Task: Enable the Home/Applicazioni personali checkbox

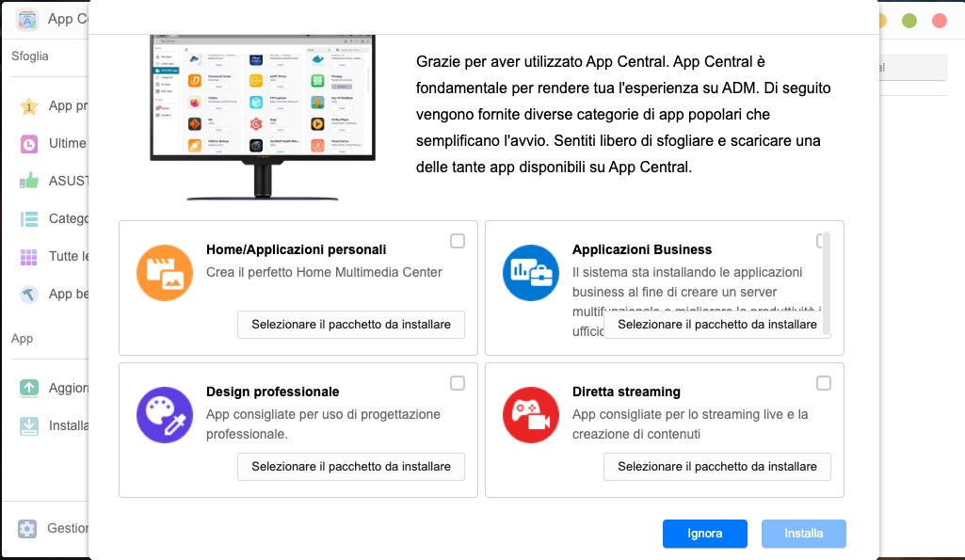Action: click(458, 241)
